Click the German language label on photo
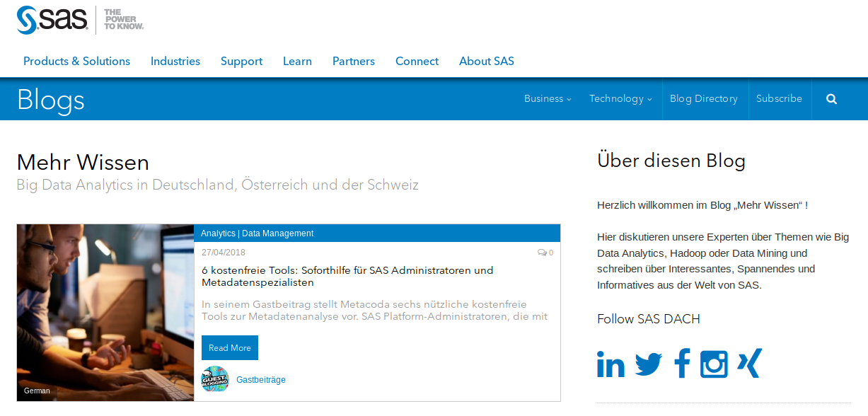The width and height of the screenshot is (868, 416). (37, 391)
